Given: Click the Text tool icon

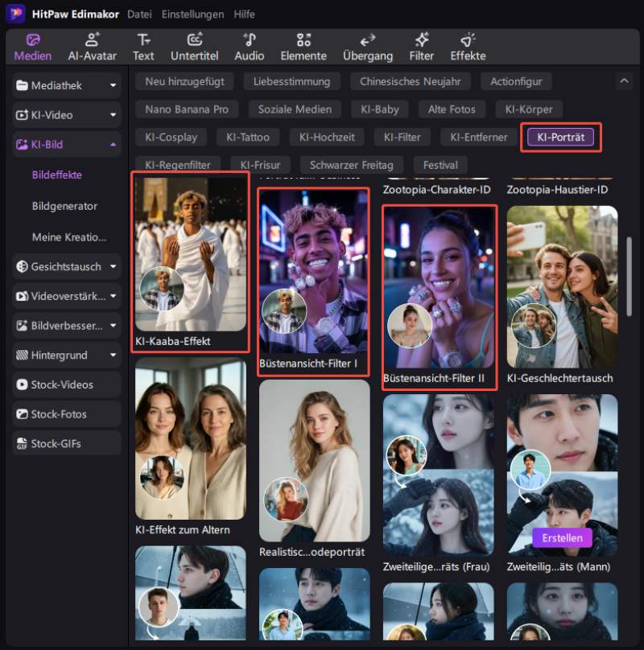Looking at the screenshot, I should (x=143, y=40).
